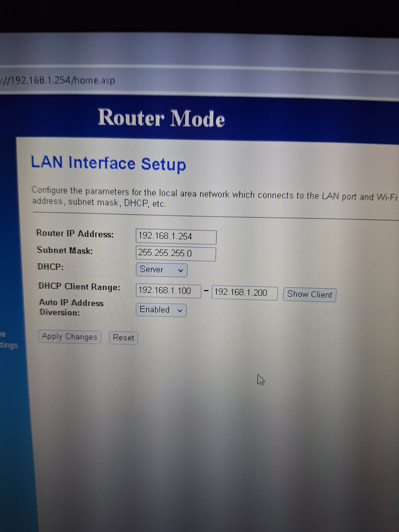
Task: Click the DHCP: label text
Action: click(51, 267)
